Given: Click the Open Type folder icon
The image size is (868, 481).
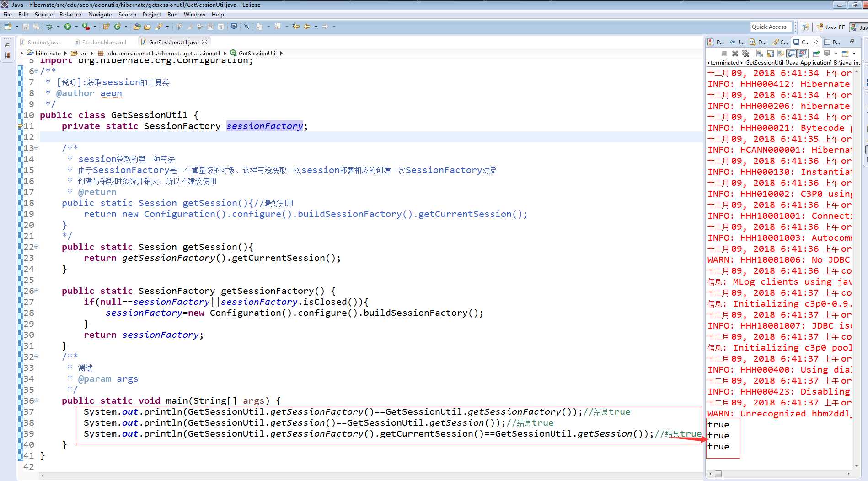Looking at the screenshot, I should pos(137,27).
